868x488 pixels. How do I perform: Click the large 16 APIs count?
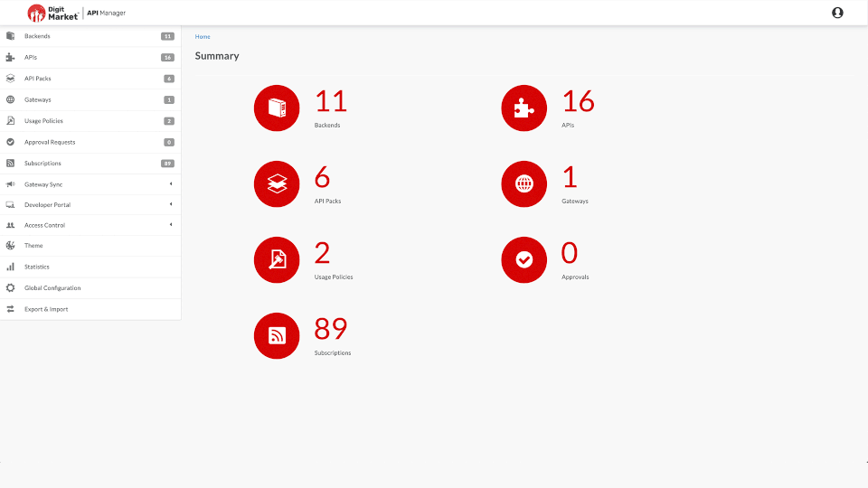578,101
